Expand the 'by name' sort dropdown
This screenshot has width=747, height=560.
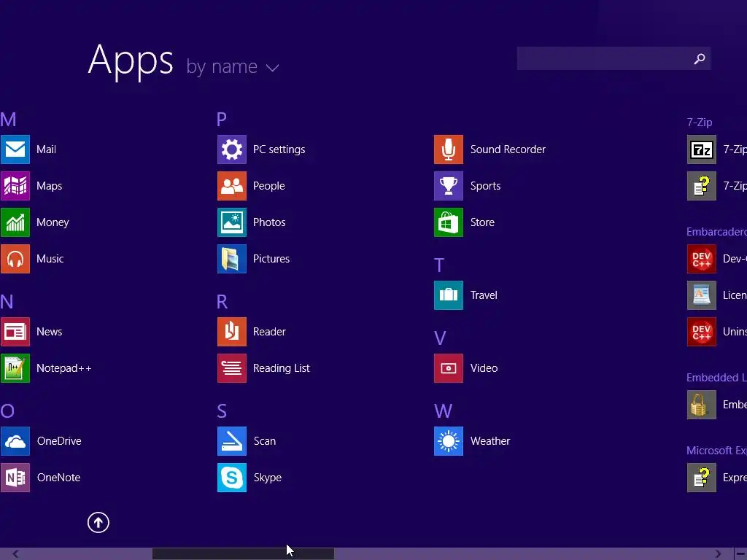pyautogui.click(x=233, y=67)
